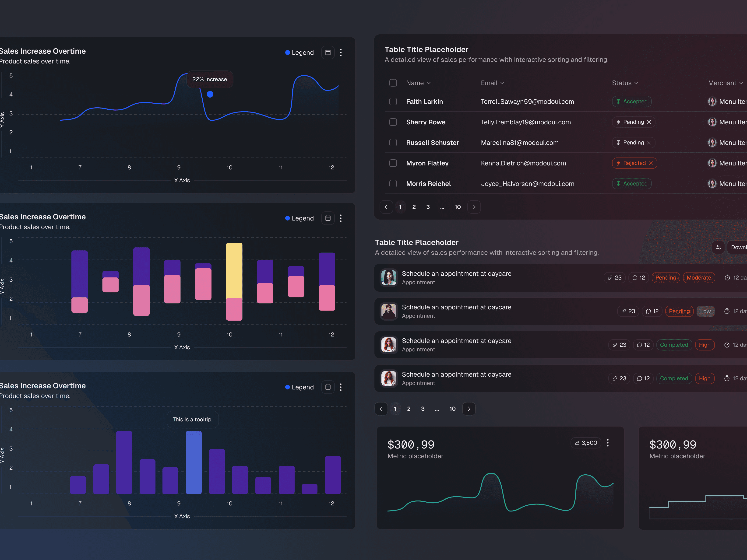Click email Joyce_Halvorson@modoui.com
Viewport: 747px width, 560px height.
coord(528,184)
